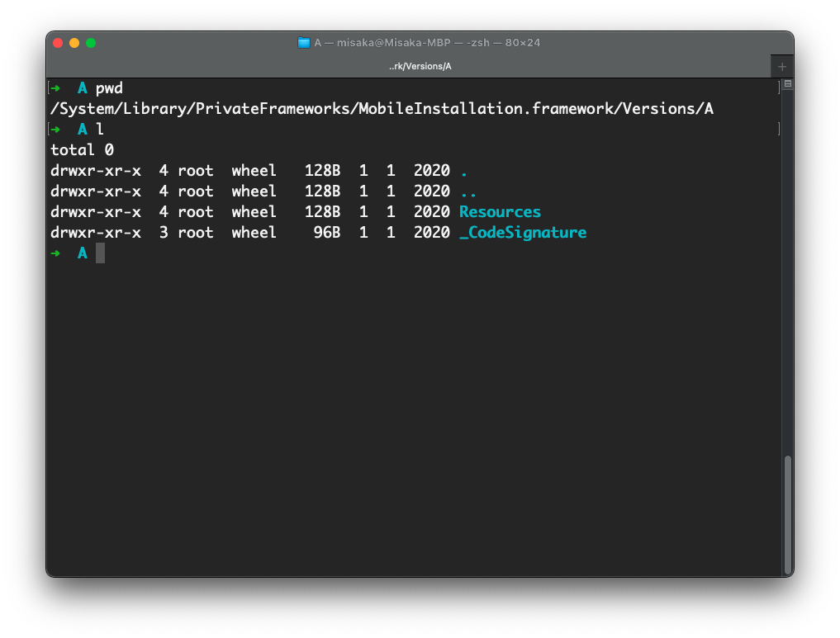Click the 96B size value
This screenshot has width=840, height=638.
pos(327,232)
